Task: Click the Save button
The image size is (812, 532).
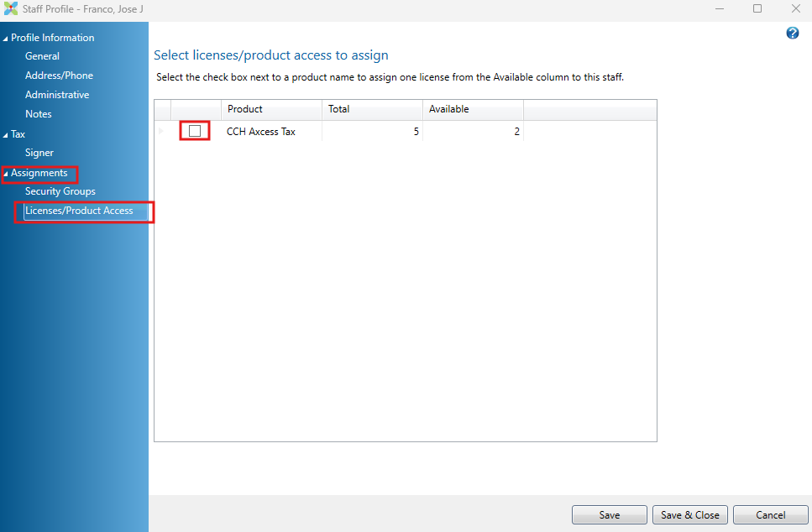Action: pyautogui.click(x=609, y=515)
